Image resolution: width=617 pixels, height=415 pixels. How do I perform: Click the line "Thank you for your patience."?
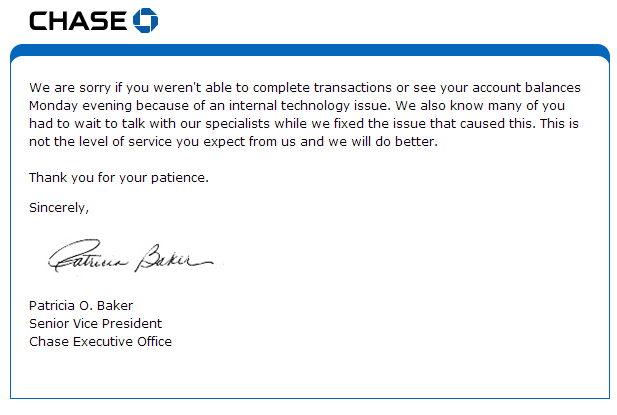[x=119, y=178]
